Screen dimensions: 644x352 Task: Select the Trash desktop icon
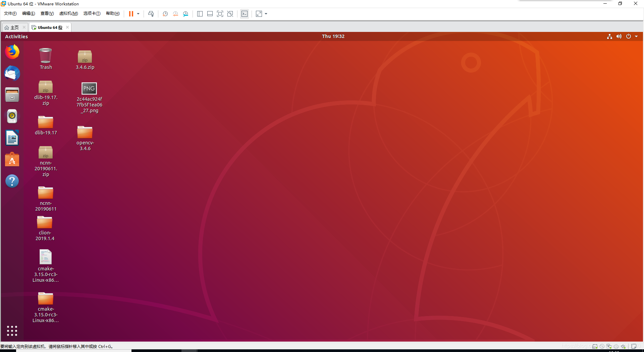click(46, 59)
